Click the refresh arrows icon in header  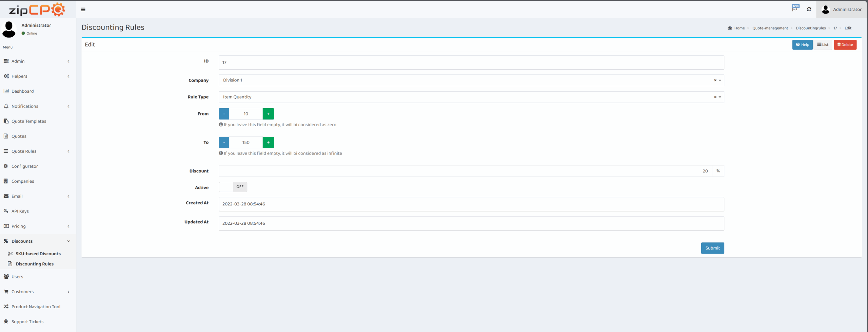coord(809,10)
